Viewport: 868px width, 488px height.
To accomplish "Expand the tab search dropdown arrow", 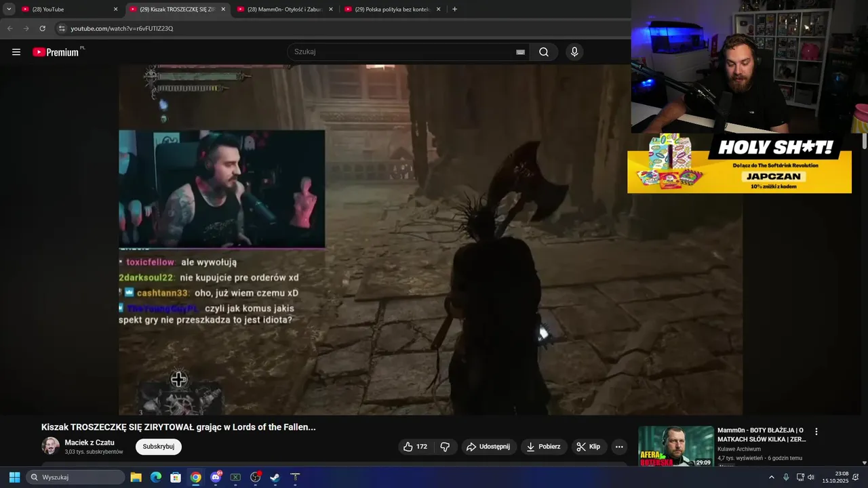I will [9, 9].
